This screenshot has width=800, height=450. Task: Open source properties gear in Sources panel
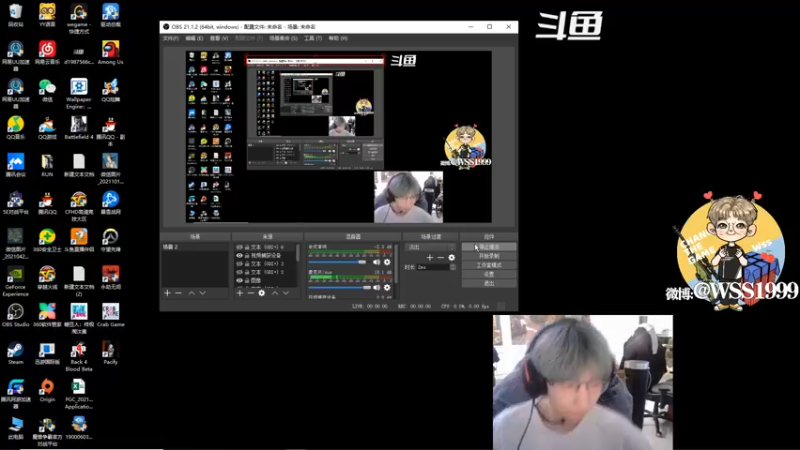262,293
